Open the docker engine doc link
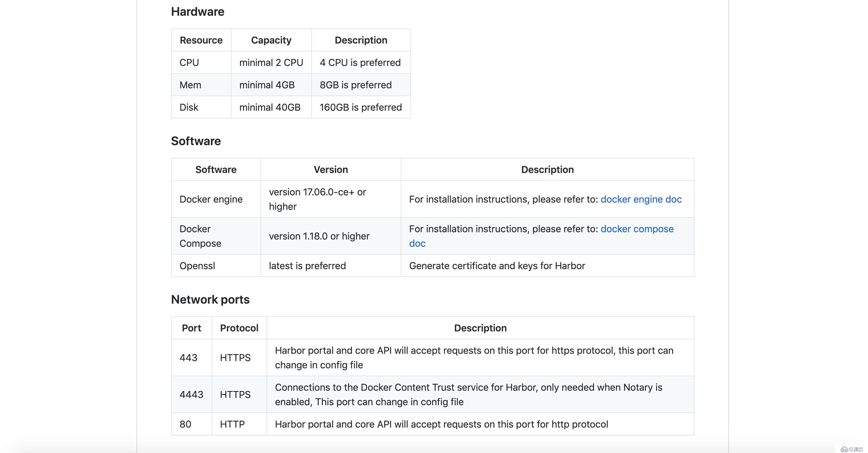Image resolution: width=868 pixels, height=453 pixels. point(641,199)
